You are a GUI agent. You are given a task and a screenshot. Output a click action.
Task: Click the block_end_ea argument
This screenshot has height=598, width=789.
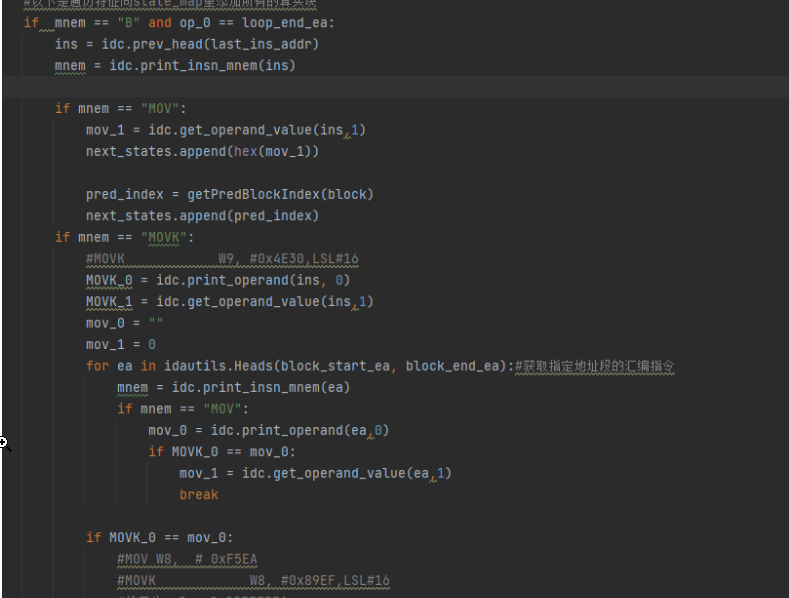452,366
